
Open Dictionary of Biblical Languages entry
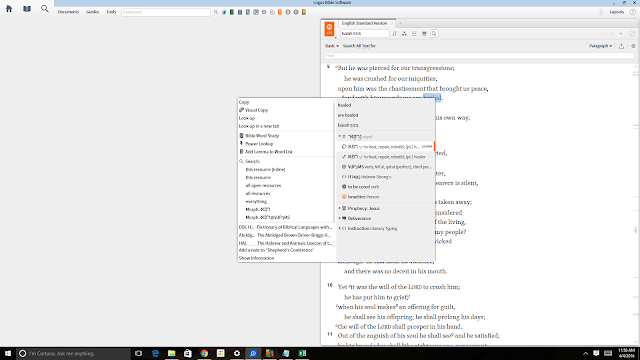click(x=286, y=227)
